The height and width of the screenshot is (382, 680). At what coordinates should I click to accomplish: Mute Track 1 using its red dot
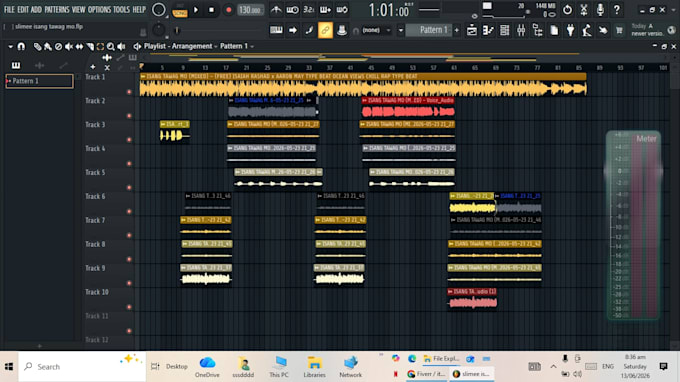click(129, 91)
